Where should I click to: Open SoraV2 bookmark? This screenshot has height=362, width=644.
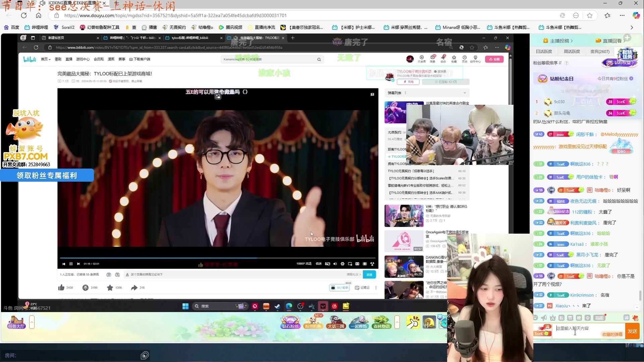(64, 27)
